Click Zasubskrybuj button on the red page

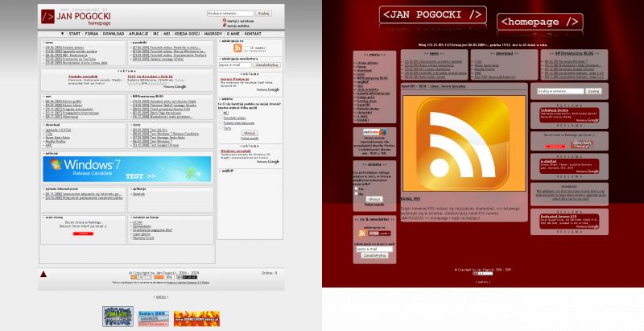click(374, 255)
